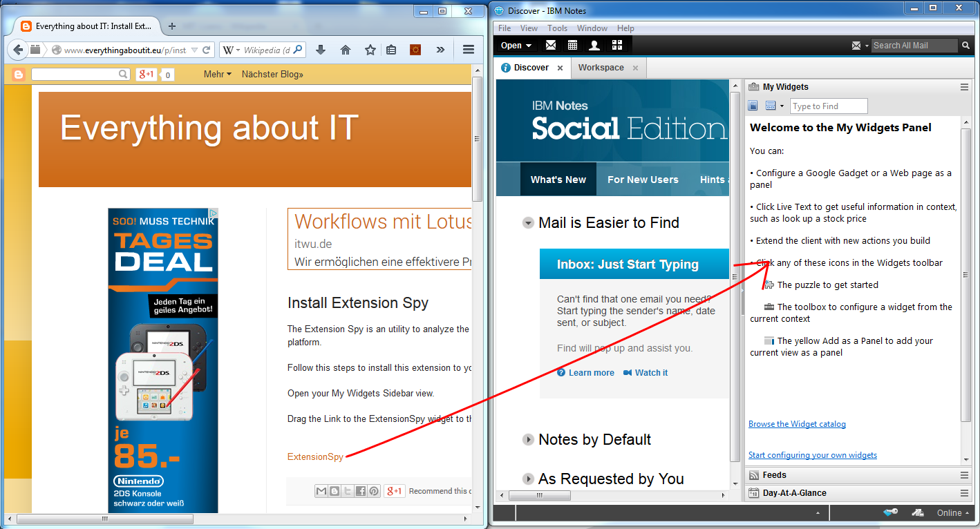Bookmark this page with star icon
This screenshot has height=529, width=980.
[370, 50]
